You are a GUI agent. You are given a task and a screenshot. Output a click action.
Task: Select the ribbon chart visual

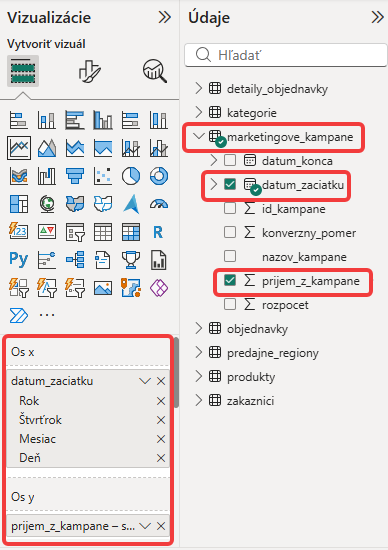[19, 176]
